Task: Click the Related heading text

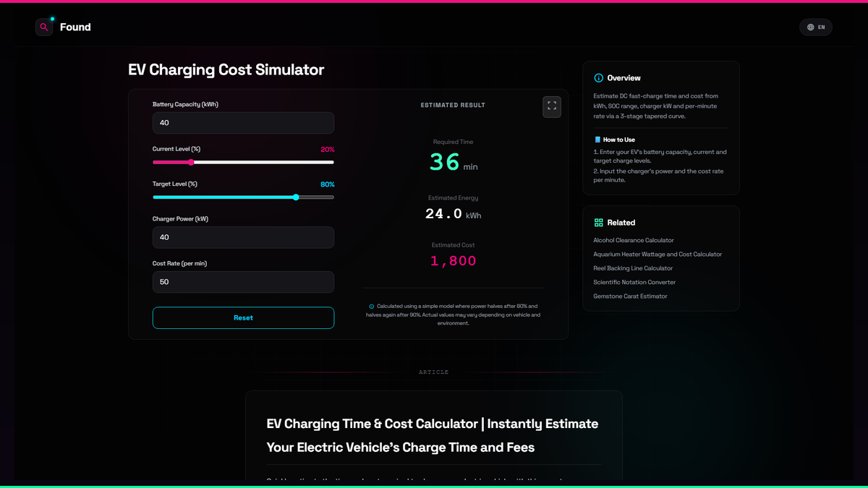Action: pyautogui.click(x=621, y=223)
